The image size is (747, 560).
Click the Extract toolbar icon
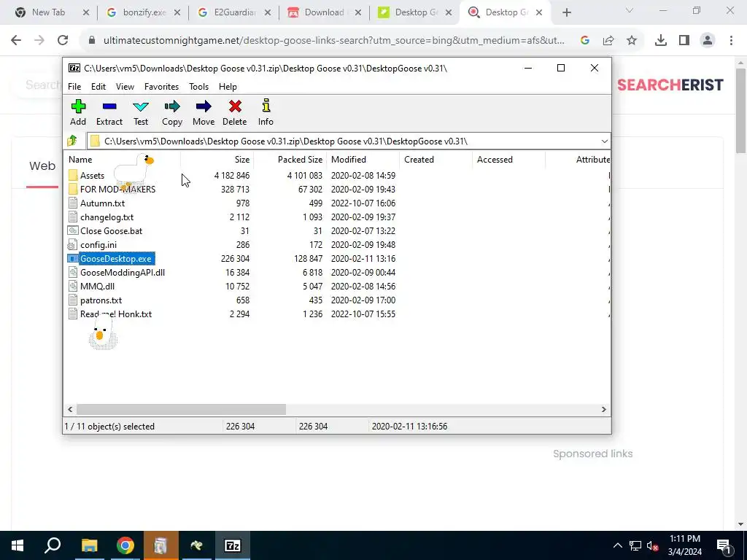tap(109, 112)
